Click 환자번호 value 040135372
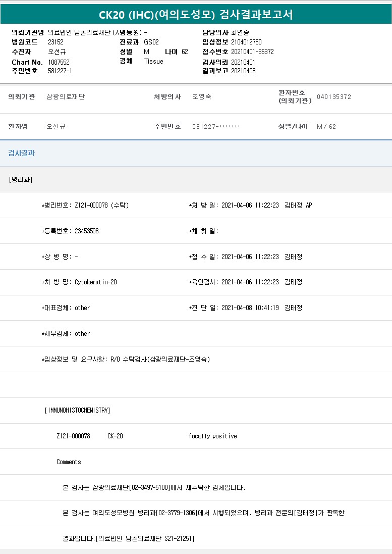392x554 pixels. [334, 96]
